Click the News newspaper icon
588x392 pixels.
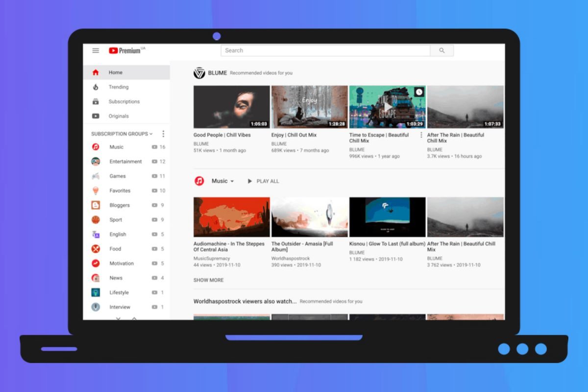tap(96, 278)
